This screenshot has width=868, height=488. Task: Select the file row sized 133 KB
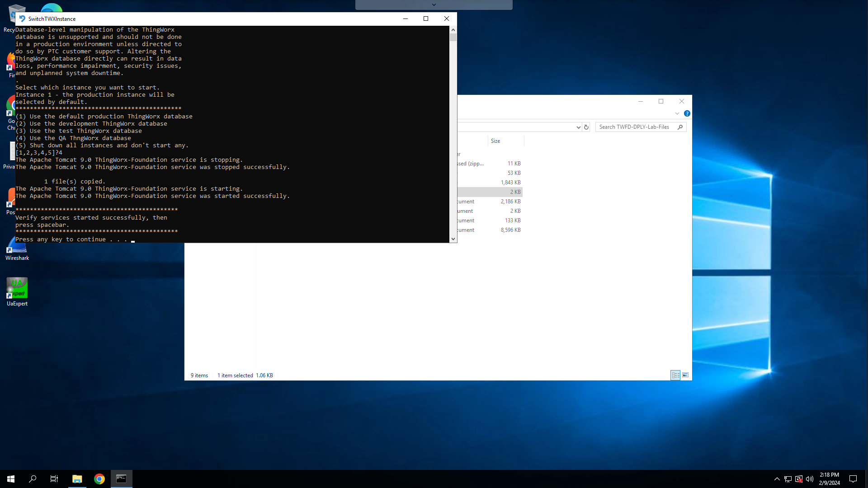(490, 221)
